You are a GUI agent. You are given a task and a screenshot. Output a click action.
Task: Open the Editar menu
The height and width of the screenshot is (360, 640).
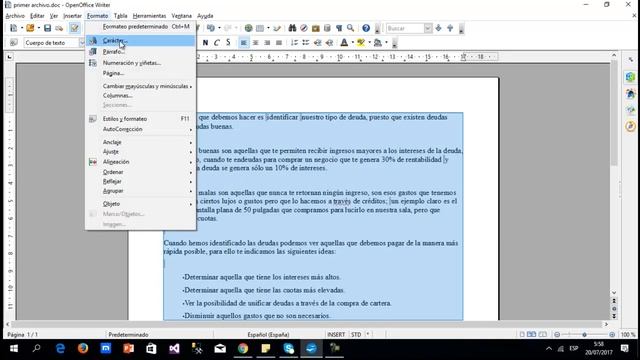click(37, 16)
